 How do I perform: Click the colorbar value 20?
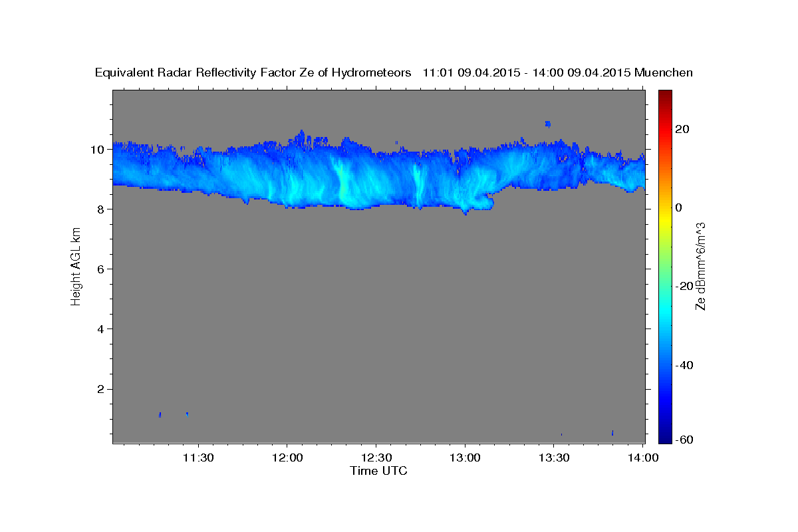682,129
